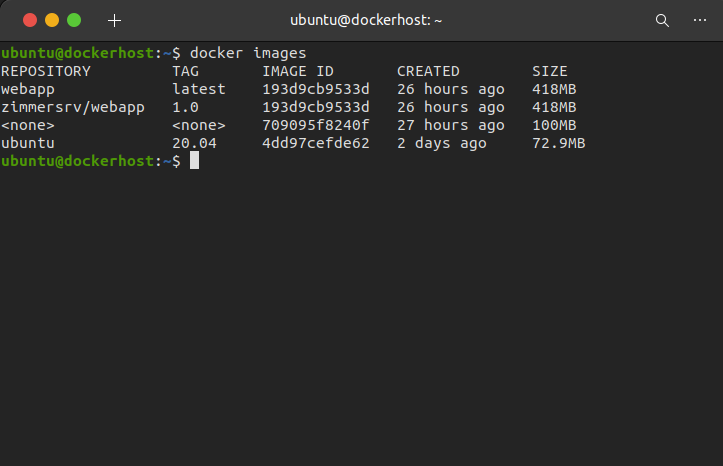Image resolution: width=723 pixels, height=466 pixels.
Task: Click the REPOSITORY column header text
Action: 46,71
